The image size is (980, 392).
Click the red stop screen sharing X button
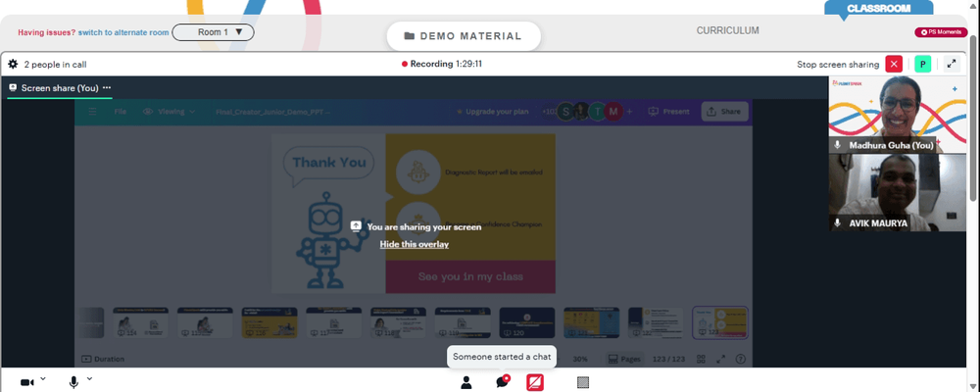tap(894, 64)
